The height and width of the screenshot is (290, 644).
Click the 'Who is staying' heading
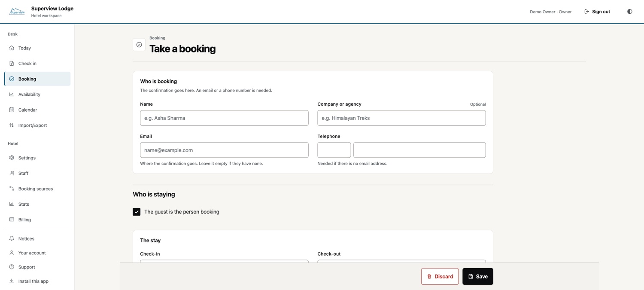154,194
